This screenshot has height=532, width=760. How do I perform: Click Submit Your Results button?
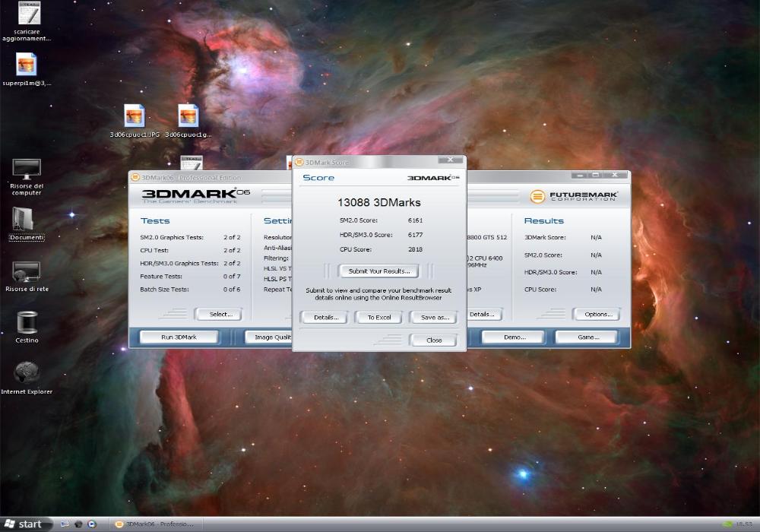click(x=379, y=271)
